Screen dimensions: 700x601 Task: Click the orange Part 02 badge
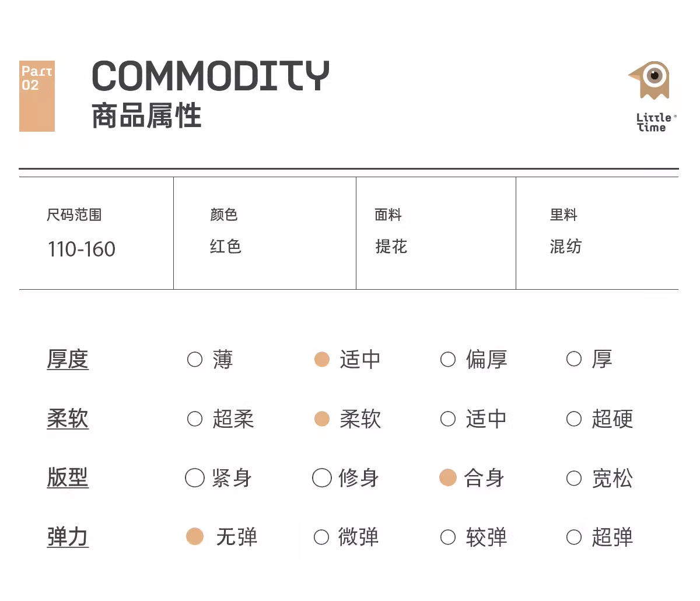pos(37,96)
